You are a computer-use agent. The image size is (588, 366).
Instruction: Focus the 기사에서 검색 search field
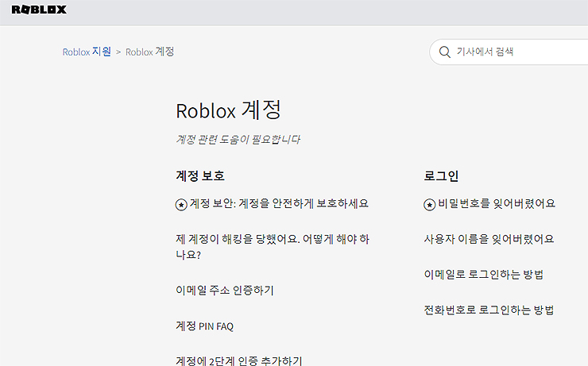pos(509,52)
